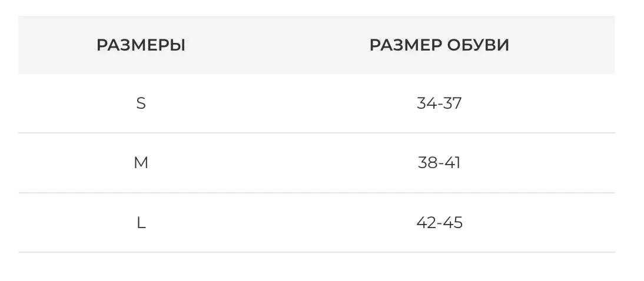This screenshot has width=644, height=281.
Task: Click the divider line below S row
Action: [317, 133]
